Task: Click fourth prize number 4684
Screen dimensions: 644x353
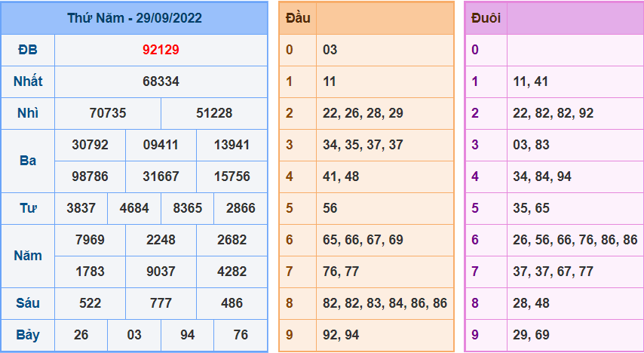Action: 134,208
